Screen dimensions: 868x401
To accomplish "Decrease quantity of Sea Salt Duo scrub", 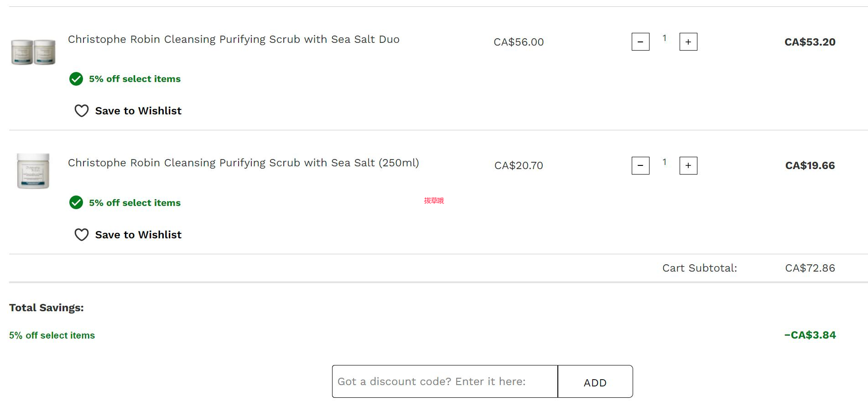I will coord(640,42).
